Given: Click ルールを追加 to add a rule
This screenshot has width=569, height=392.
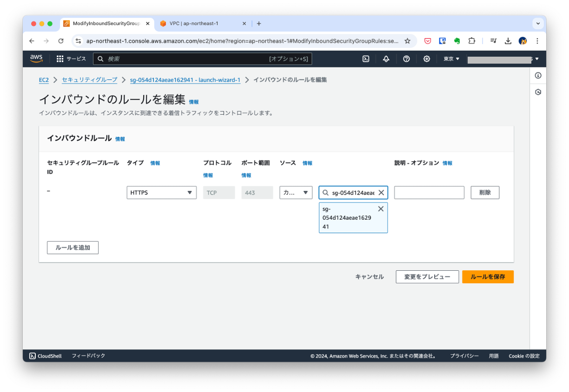Looking at the screenshot, I should pos(73,248).
